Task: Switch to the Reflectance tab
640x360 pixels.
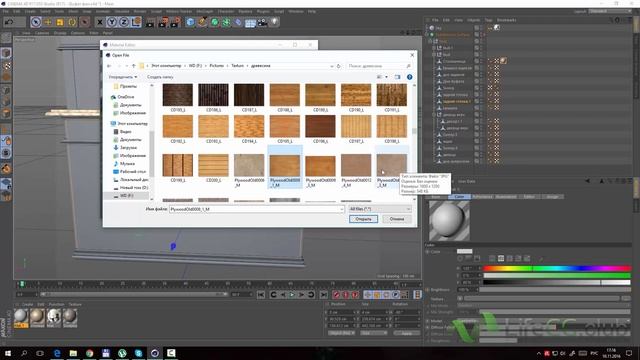Action: coord(482,197)
